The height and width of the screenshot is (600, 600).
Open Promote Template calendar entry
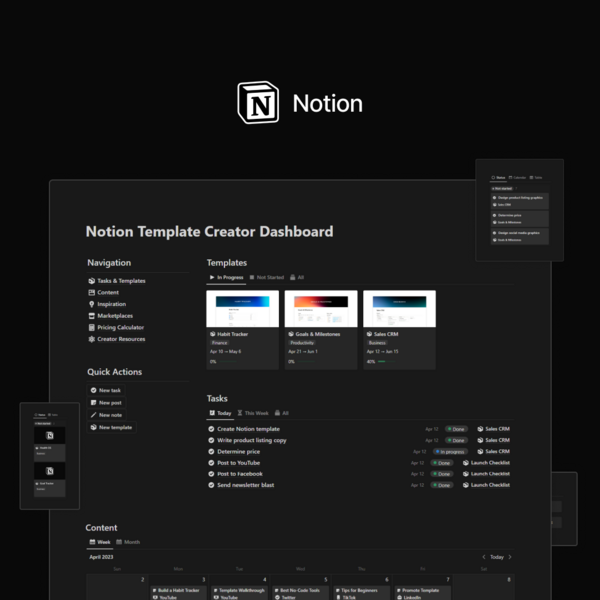423,593
